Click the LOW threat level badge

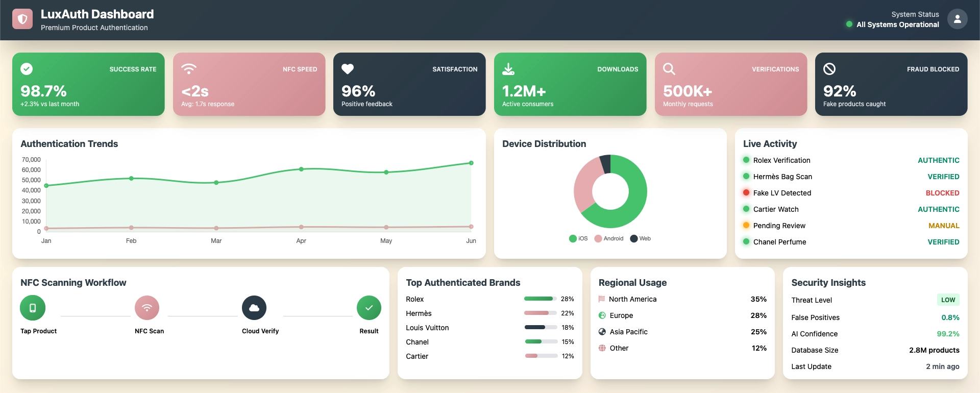pyautogui.click(x=948, y=300)
